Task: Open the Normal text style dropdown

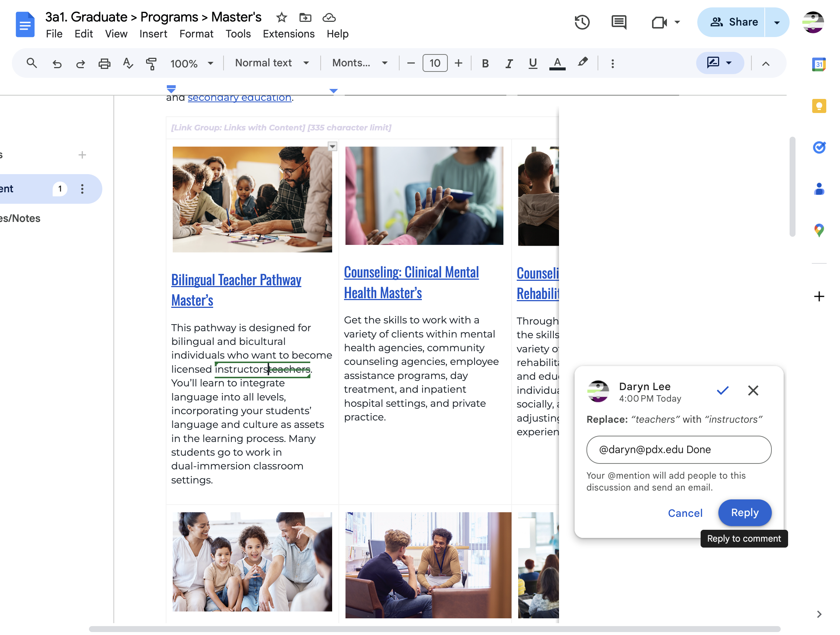Action: [272, 63]
